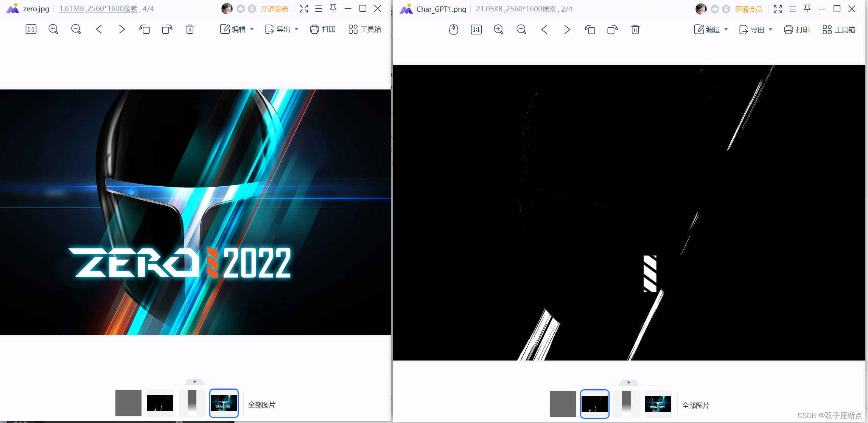Go to next image in zero.jpg window

(121, 29)
